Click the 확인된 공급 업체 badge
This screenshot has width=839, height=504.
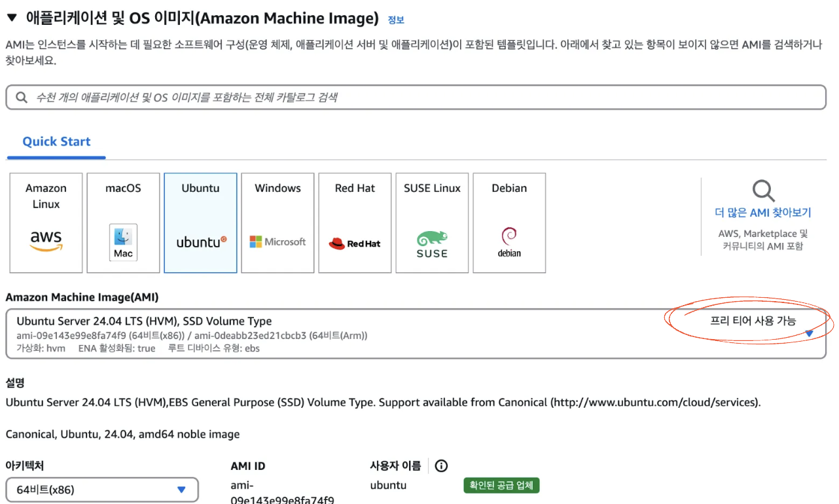[x=501, y=486]
